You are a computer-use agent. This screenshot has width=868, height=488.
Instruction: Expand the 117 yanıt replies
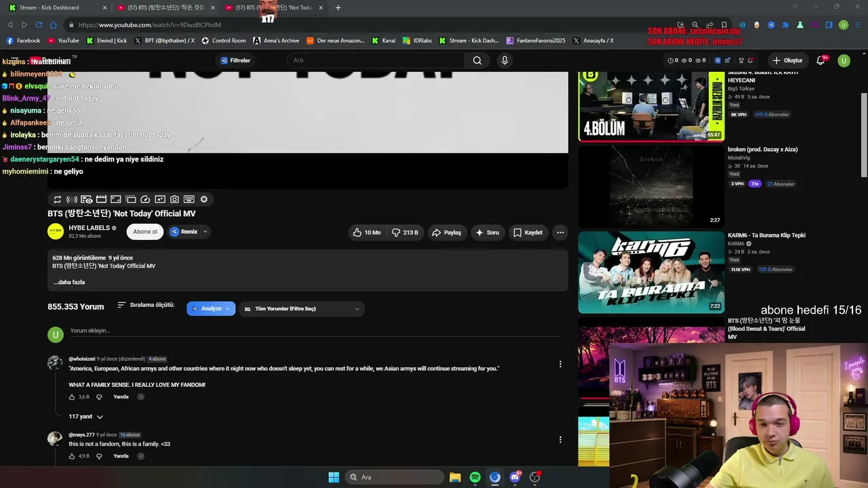coord(85,417)
